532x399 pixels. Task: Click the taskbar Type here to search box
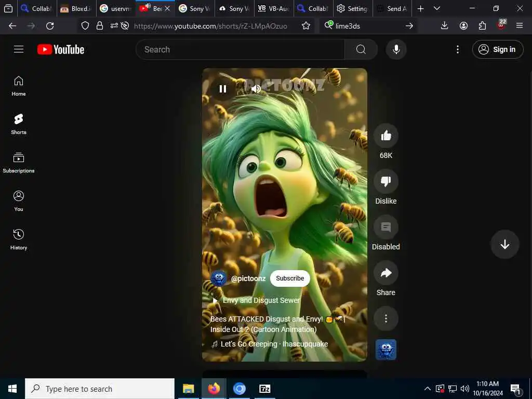(x=100, y=389)
